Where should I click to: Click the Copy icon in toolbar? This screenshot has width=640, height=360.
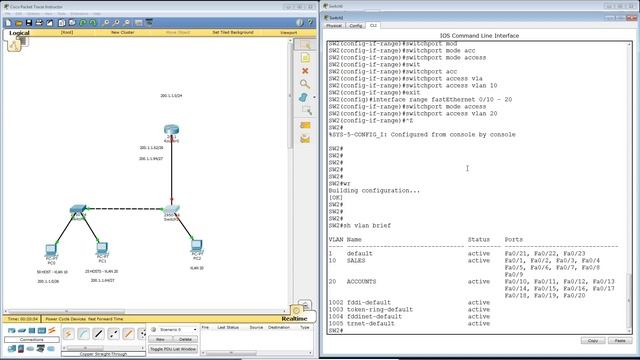coord(62,23)
